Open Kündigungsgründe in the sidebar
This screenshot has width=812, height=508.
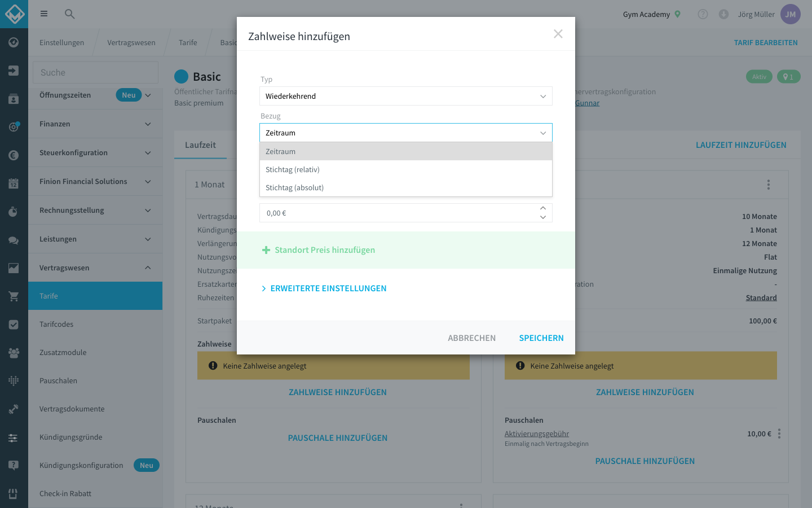tap(95, 437)
